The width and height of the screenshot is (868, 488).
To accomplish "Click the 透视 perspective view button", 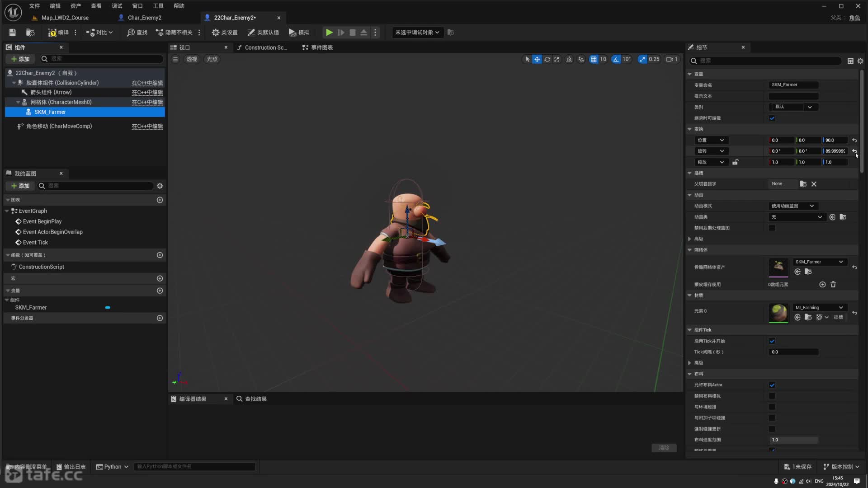I will pos(192,59).
